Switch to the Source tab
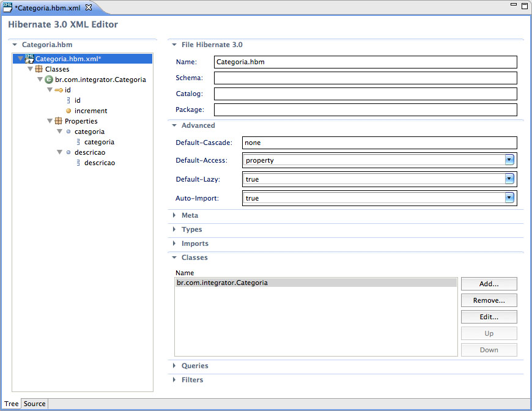The image size is (532, 411). click(35, 404)
